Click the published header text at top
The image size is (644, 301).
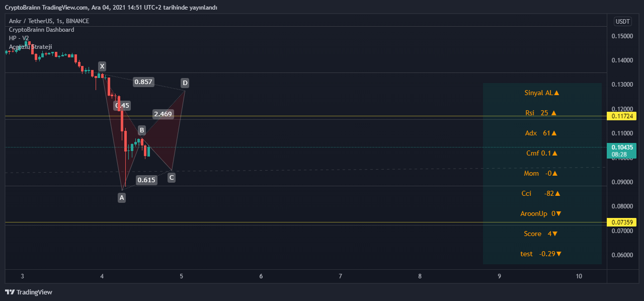(x=111, y=8)
